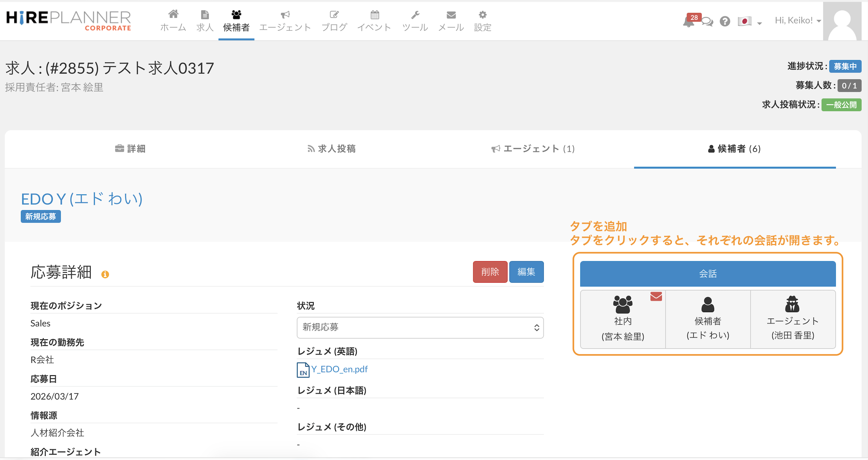The image size is (868, 460).
Task: Open the 求人 jobs icon
Action: click(205, 15)
